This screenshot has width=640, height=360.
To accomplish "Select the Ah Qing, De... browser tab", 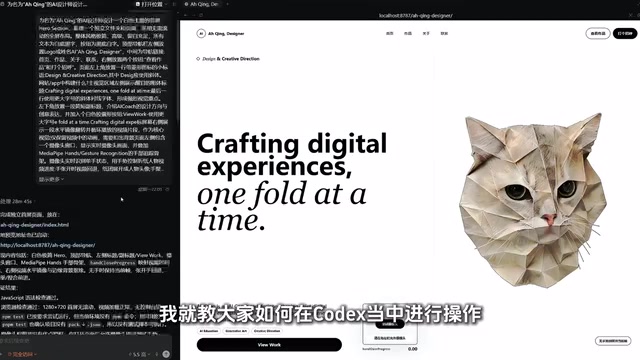I will 202,4.
